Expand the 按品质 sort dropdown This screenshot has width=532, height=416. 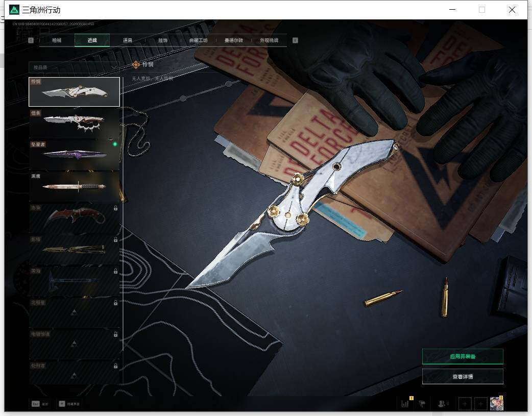[74, 67]
